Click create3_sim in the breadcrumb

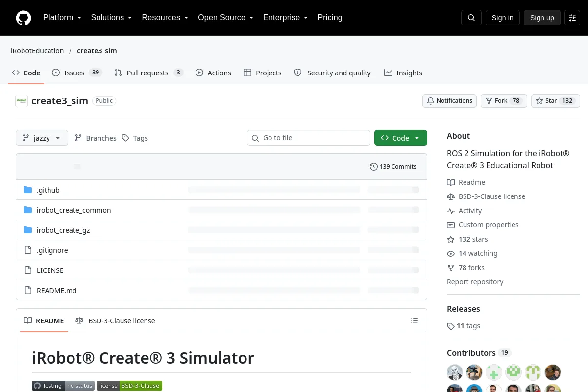(97, 51)
